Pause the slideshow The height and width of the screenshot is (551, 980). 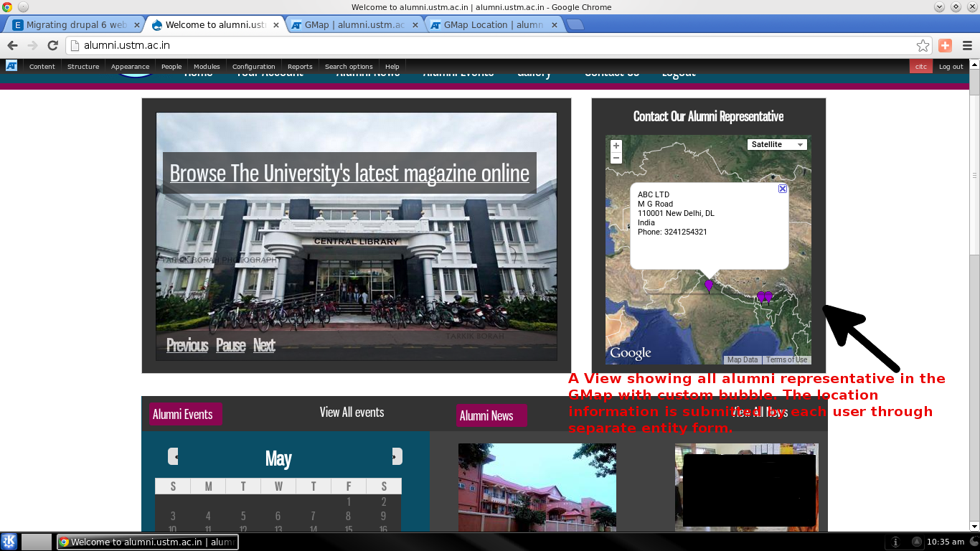click(231, 346)
